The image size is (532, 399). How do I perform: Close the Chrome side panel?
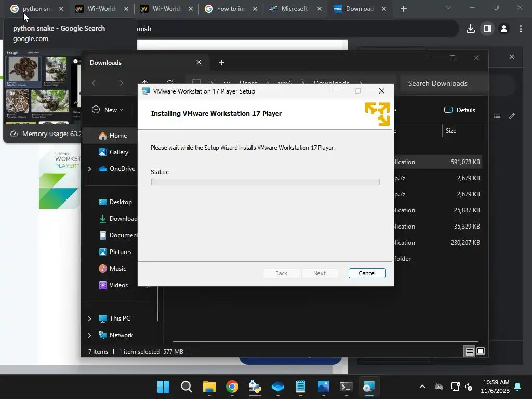512,57
